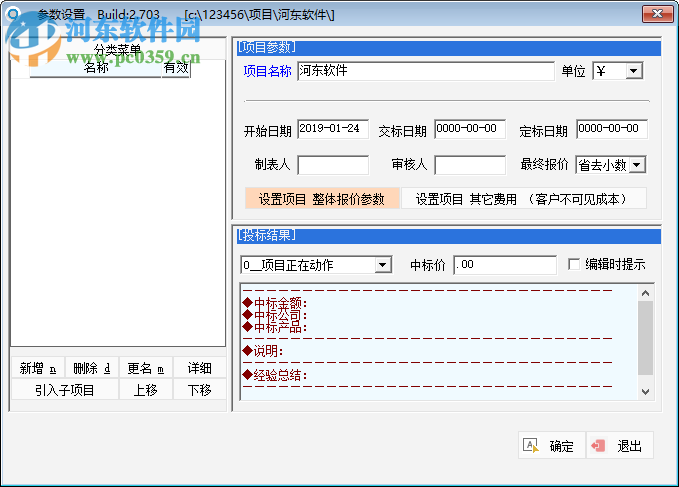Toggle the 编辑时提示 checkbox
This screenshot has width=679, height=487.
pos(574,264)
